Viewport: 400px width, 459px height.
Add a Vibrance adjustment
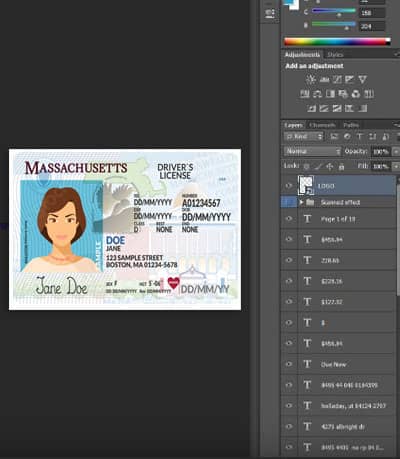[x=363, y=79]
